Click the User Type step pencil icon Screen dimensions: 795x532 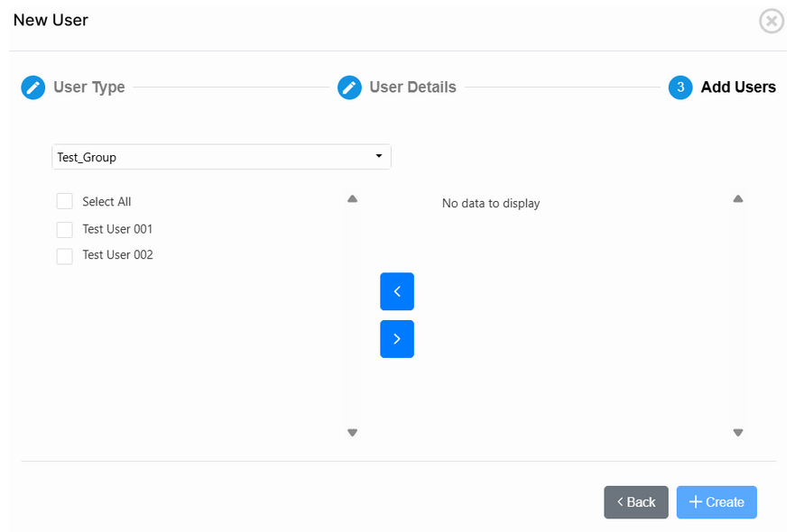tap(32, 87)
